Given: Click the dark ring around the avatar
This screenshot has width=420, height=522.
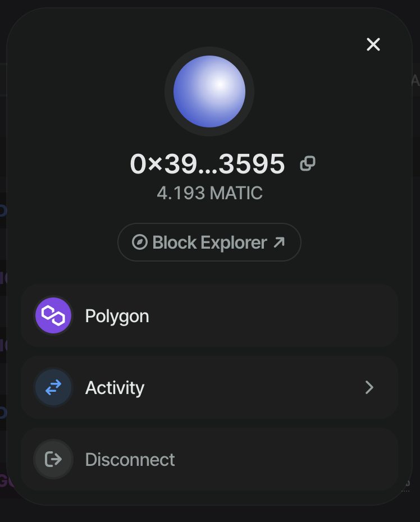Looking at the screenshot, I should pos(169,91).
